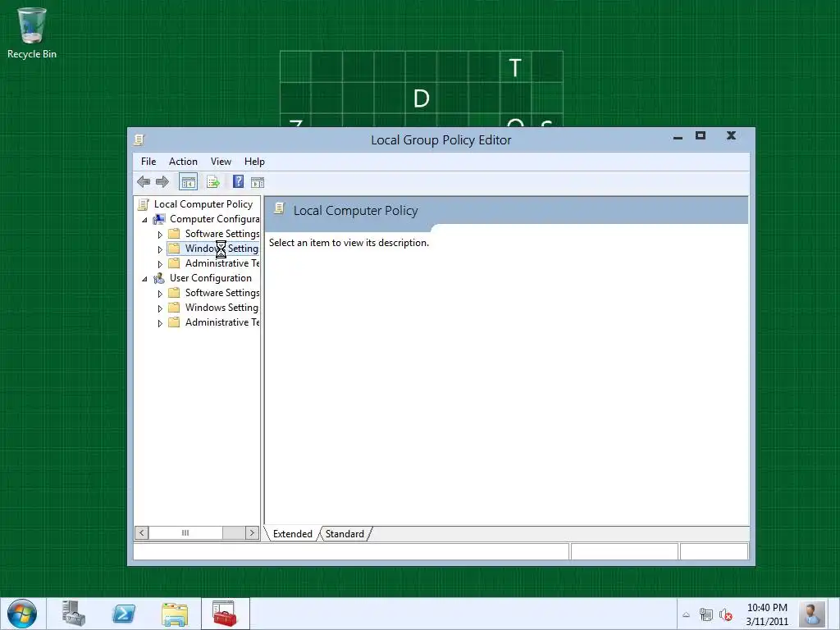Open Server Manager from taskbar
This screenshot has width=840, height=630.
pyautogui.click(x=73, y=614)
